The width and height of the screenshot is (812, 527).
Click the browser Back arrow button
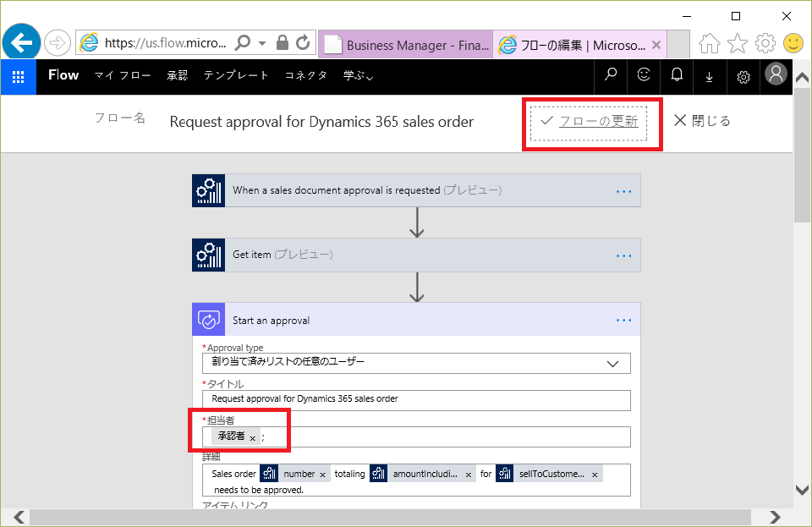coord(21,42)
